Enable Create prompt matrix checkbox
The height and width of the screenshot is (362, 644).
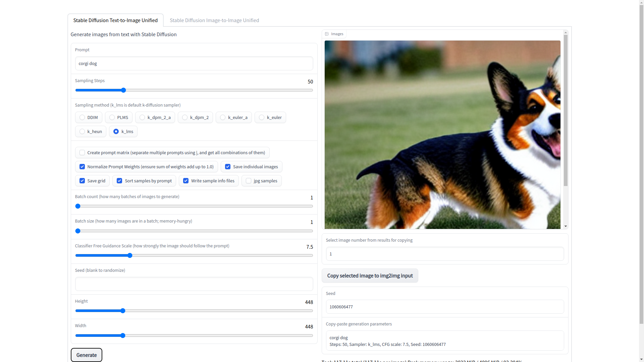[x=82, y=153]
